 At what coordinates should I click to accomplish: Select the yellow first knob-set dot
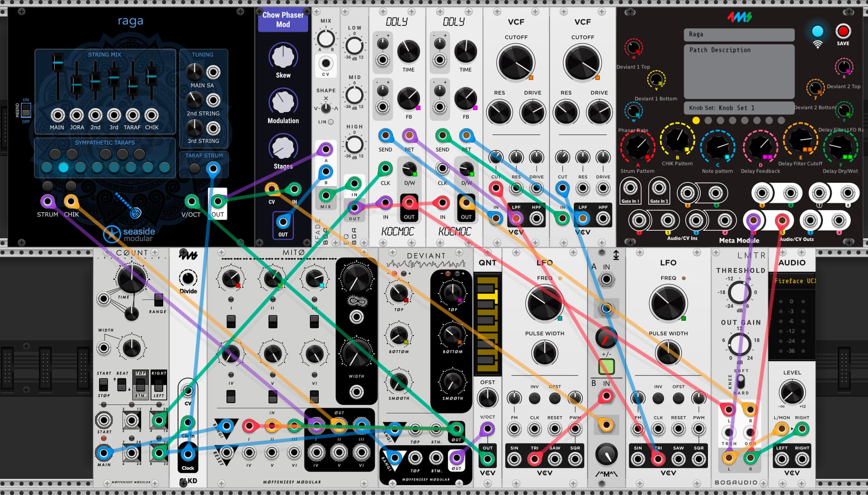click(x=696, y=121)
